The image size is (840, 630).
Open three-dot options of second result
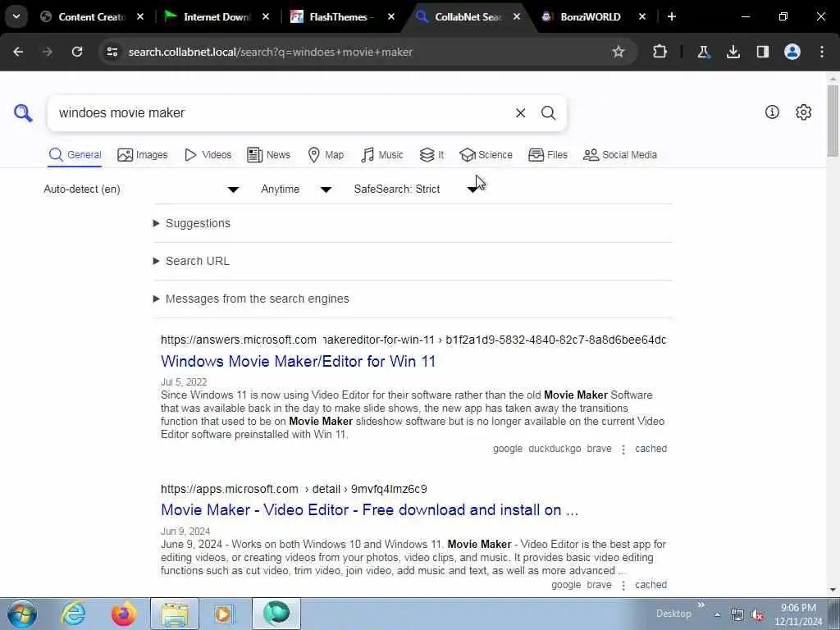tap(623, 585)
